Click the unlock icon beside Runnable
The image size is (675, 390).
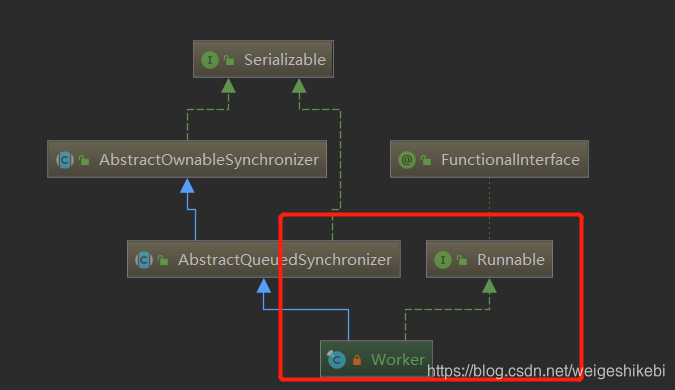pyautogui.click(x=462, y=260)
